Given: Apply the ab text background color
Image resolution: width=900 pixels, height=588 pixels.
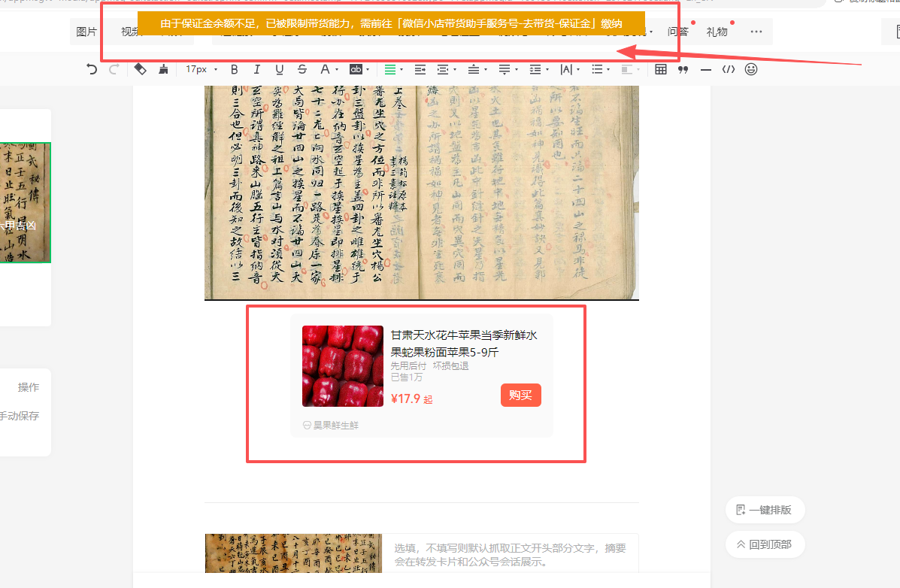Looking at the screenshot, I should [356, 69].
